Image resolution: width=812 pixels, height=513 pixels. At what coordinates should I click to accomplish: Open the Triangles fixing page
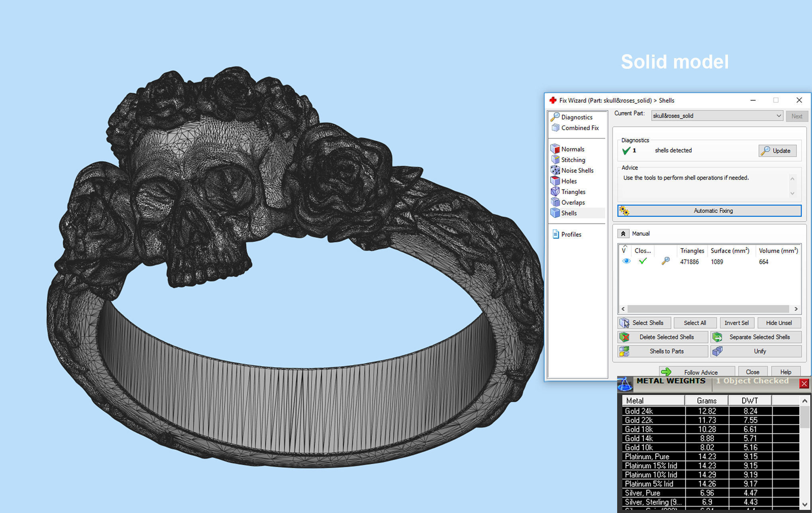click(573, 192)
